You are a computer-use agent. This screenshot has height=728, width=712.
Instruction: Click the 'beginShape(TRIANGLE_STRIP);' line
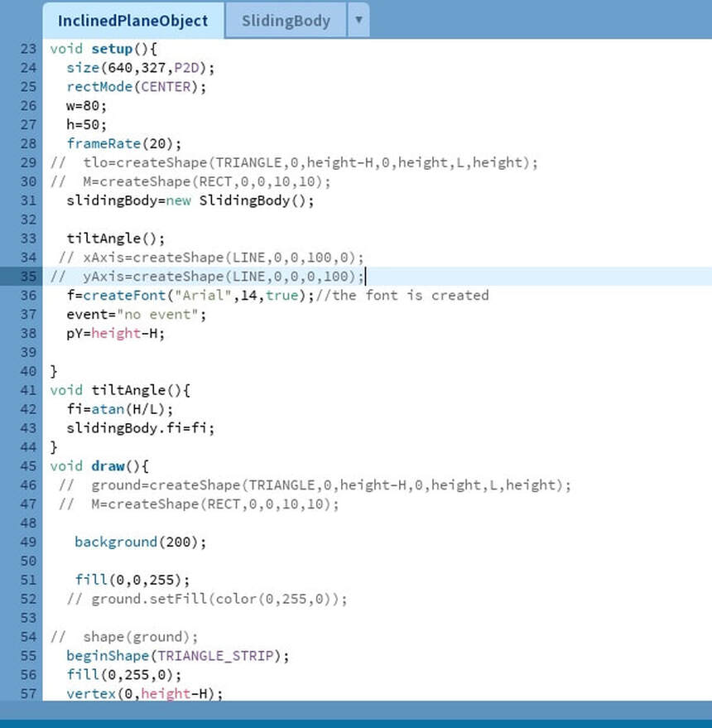178,656
